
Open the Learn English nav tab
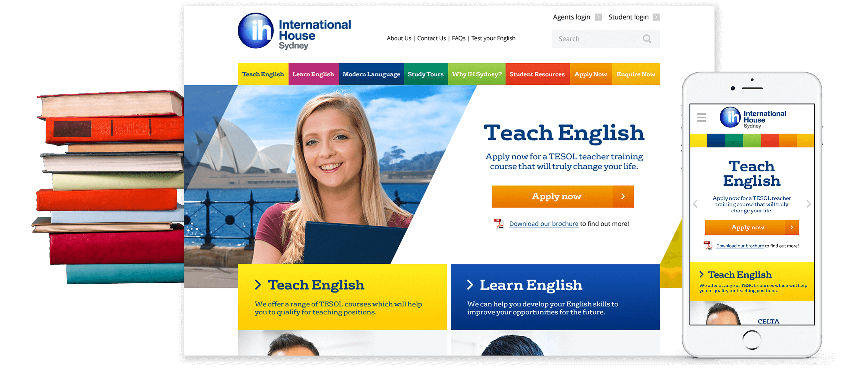tap(313, 74)
